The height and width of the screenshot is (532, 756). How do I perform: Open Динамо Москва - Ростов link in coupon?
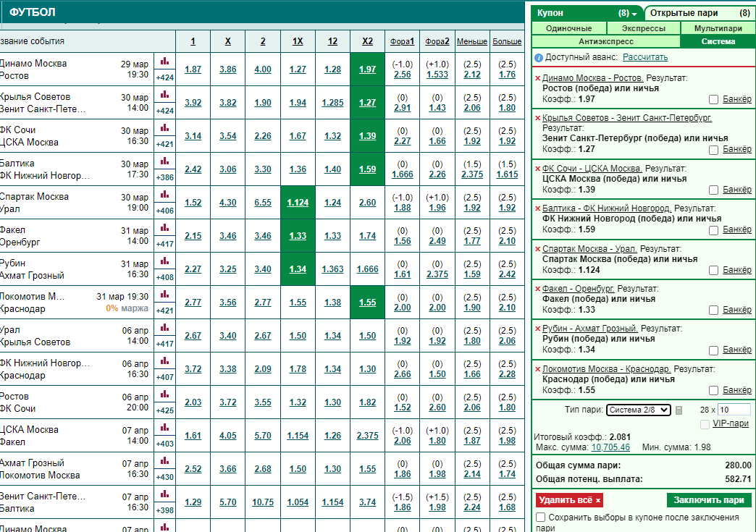[592, 78]
